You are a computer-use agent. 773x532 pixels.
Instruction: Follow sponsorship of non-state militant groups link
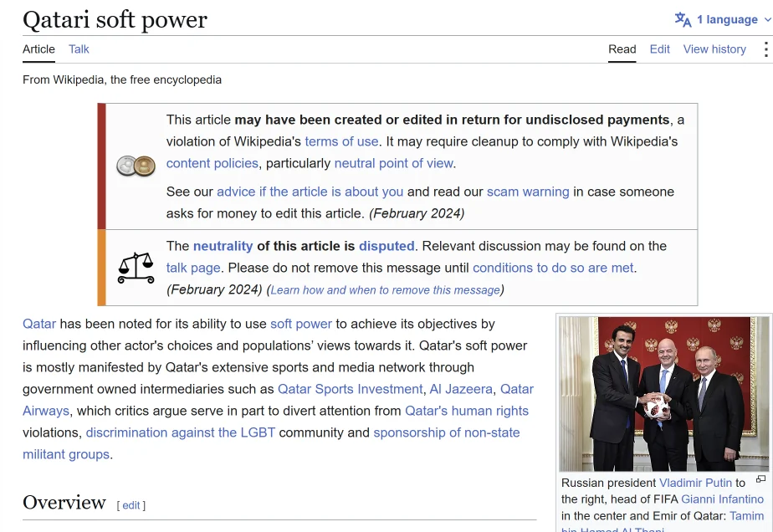[447, 432]
